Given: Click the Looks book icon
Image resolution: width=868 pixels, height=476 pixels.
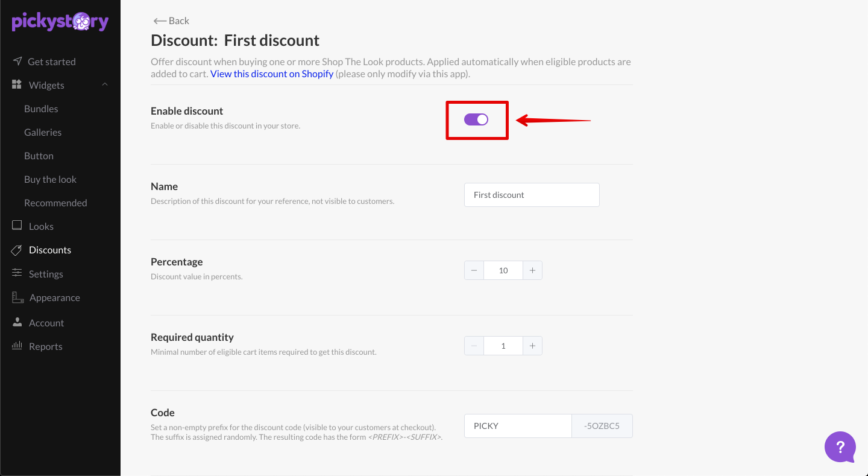Looking at the screenshot, I should point(17,226).
